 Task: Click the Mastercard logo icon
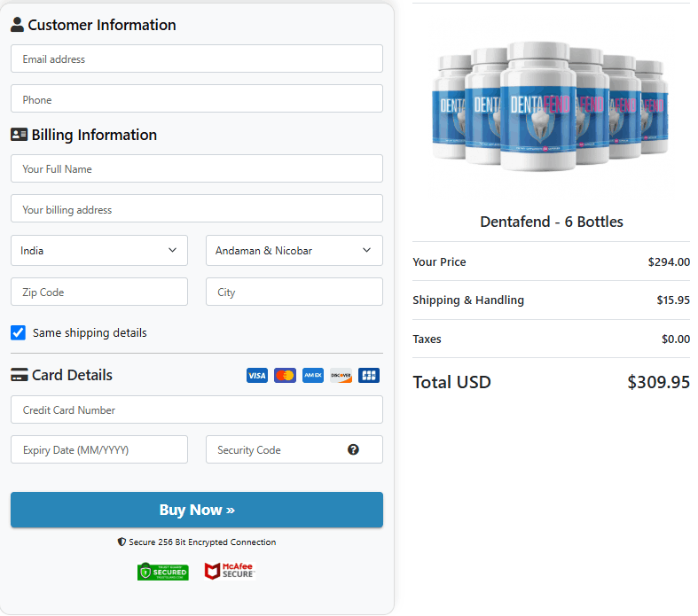285,376
